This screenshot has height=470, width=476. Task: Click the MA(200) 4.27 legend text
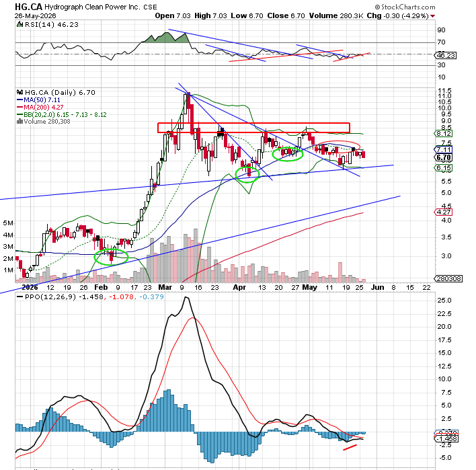[44, 107]
